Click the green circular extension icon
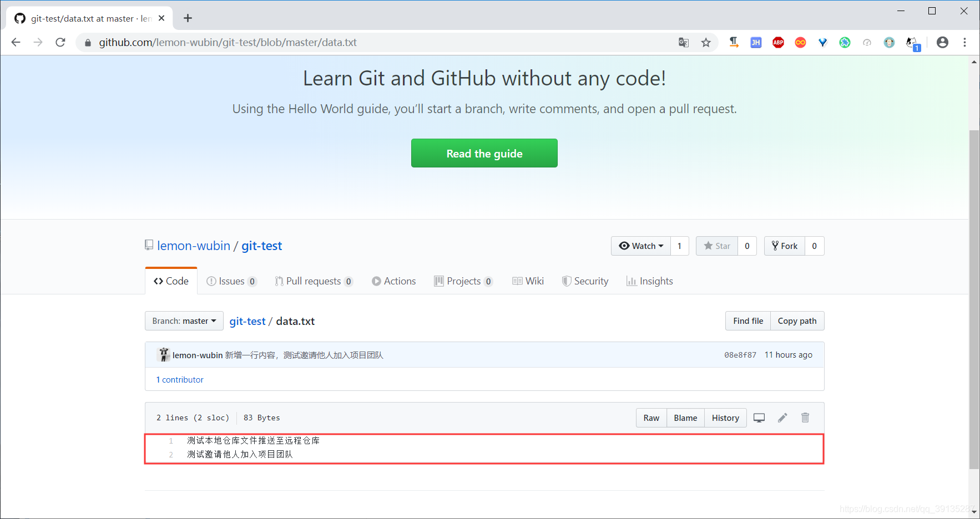This screenshot has width=980, height=519. click(x=845, y=43)
